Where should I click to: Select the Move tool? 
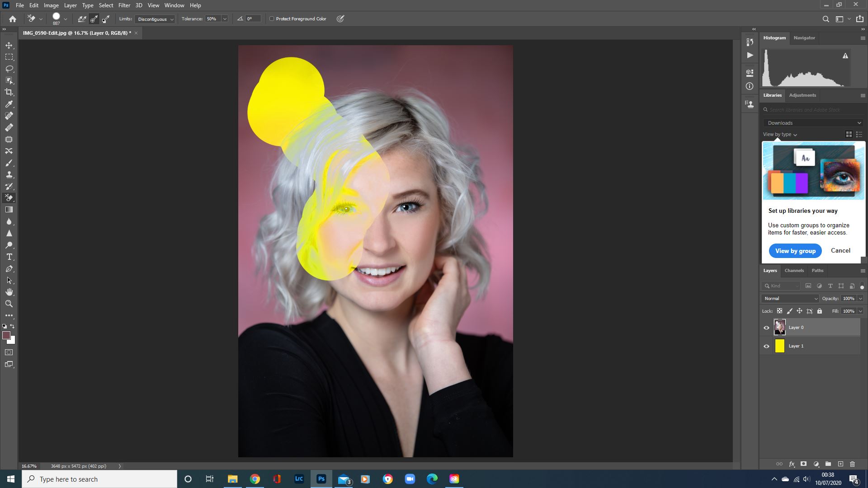pos(9,45)
